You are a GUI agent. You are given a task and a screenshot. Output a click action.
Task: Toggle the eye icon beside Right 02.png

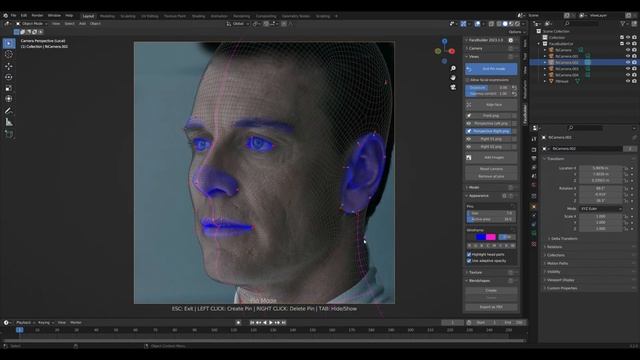[469, 147]
